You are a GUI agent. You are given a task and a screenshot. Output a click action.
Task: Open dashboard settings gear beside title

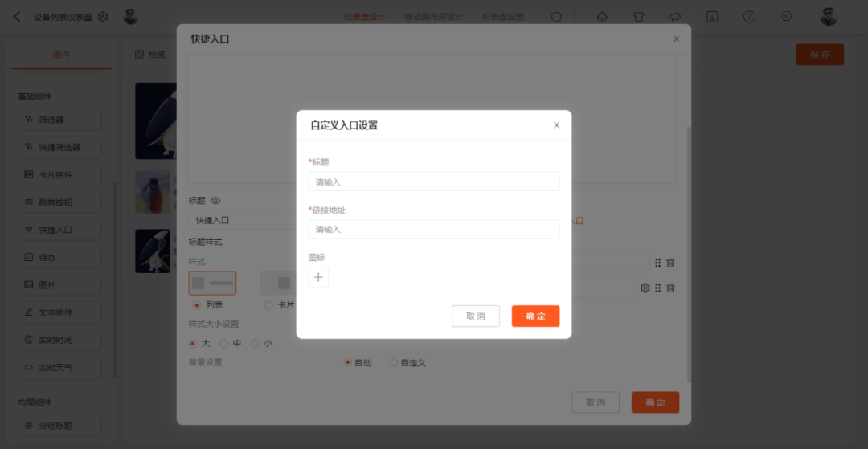(103, 17)
